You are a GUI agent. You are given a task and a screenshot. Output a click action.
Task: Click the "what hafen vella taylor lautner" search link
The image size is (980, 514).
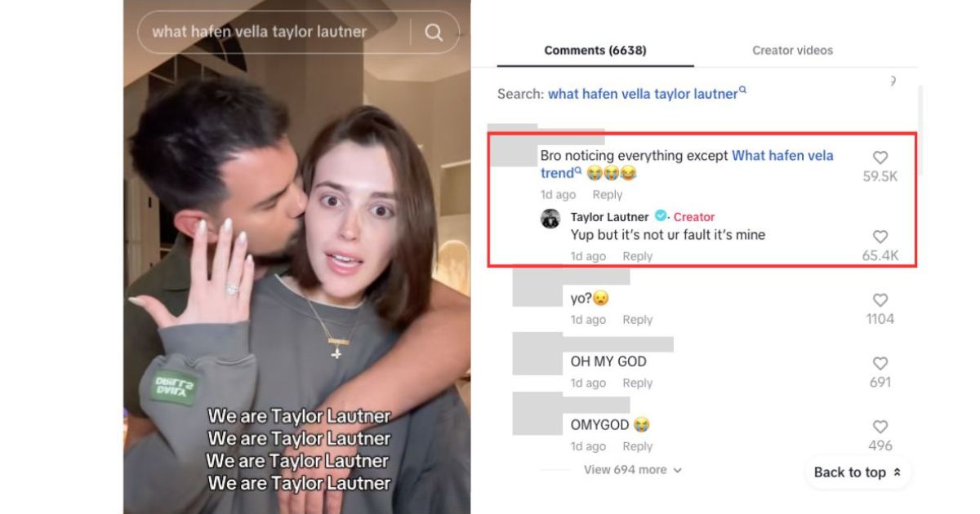point(643,94)
